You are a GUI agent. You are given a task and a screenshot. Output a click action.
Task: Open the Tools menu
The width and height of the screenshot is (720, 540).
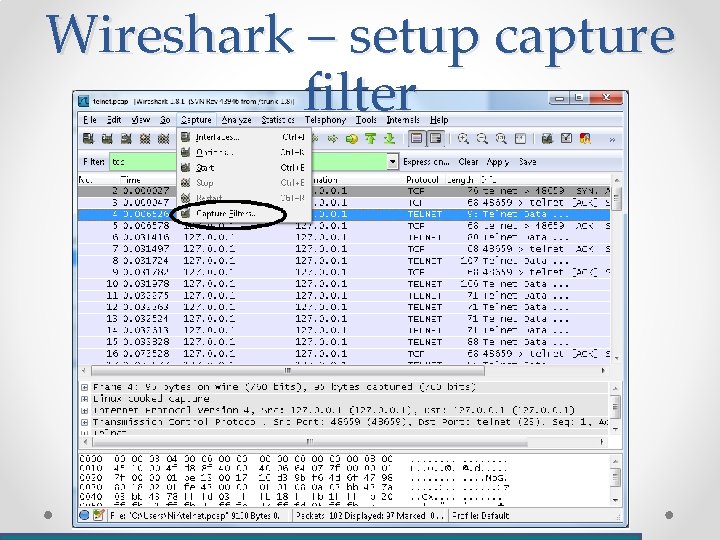click(x=366, y=120)
